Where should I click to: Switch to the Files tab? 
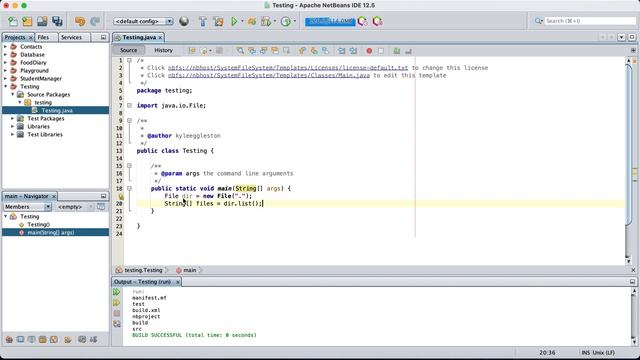(43, 37)
